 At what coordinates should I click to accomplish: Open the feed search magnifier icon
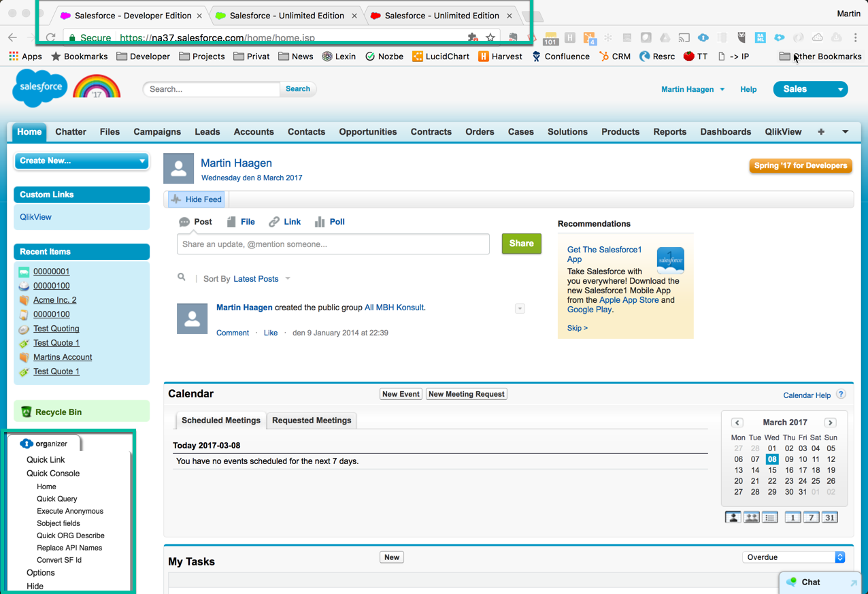(x=182, y=278)
